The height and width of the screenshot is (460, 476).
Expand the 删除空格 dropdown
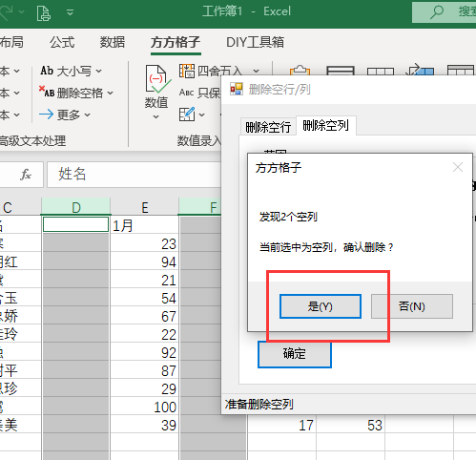pyautogui.click(x=110, y=93)
